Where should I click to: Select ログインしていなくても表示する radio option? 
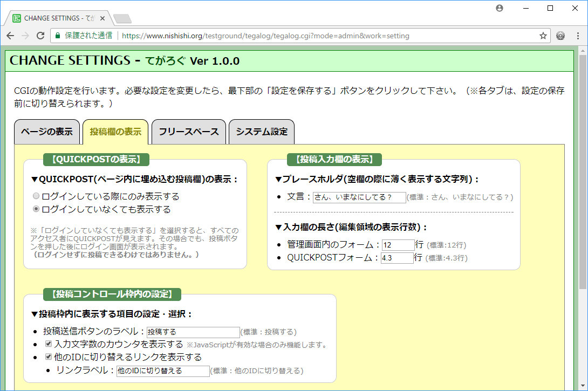(x=36, y=209)
